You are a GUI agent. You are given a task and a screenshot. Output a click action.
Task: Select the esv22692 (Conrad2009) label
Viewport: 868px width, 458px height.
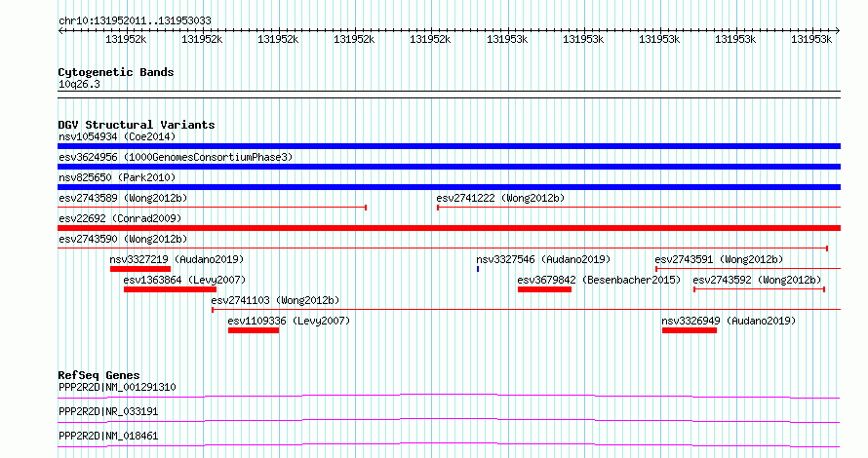pyautogui.click(x=120, y=218)
